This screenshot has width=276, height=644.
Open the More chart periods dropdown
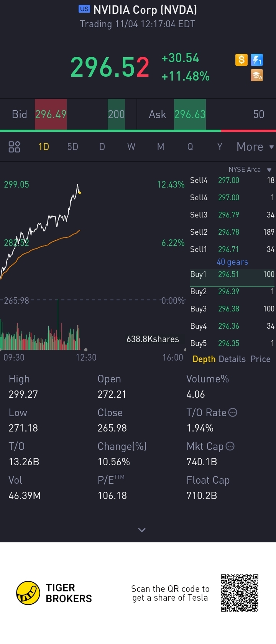point(255,147)
